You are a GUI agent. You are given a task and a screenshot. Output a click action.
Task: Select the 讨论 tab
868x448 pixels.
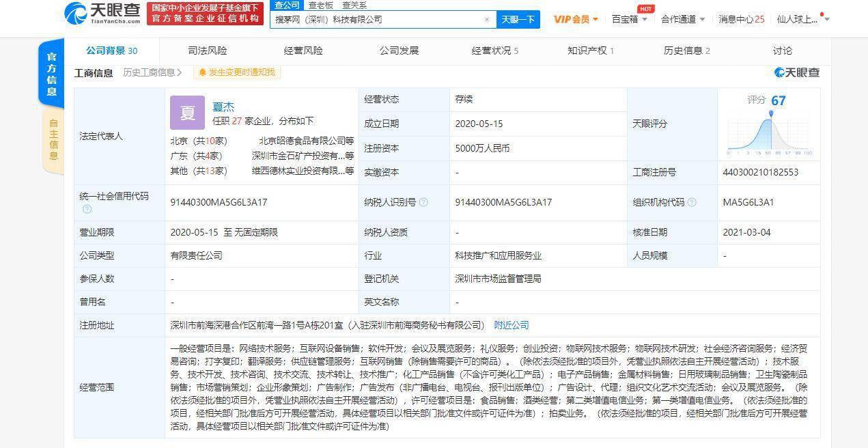pos(783,51)
